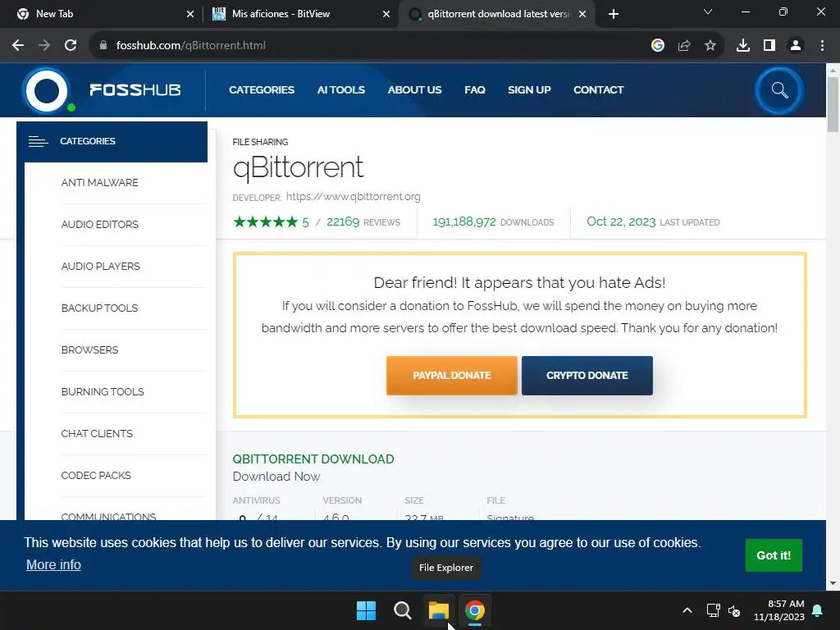The image size is (840, 630).
Task: Open the Windows Start button
Action: tap(367, 610)
